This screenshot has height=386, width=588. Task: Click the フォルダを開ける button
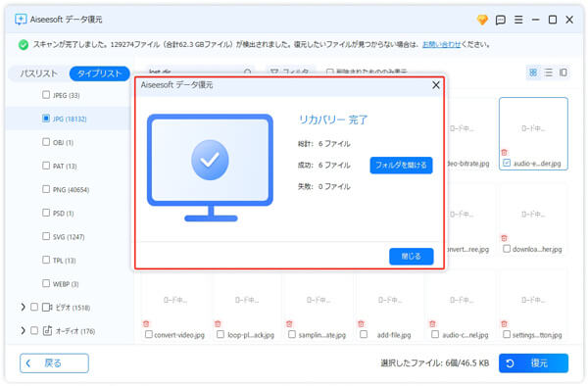tap(401, 166)
